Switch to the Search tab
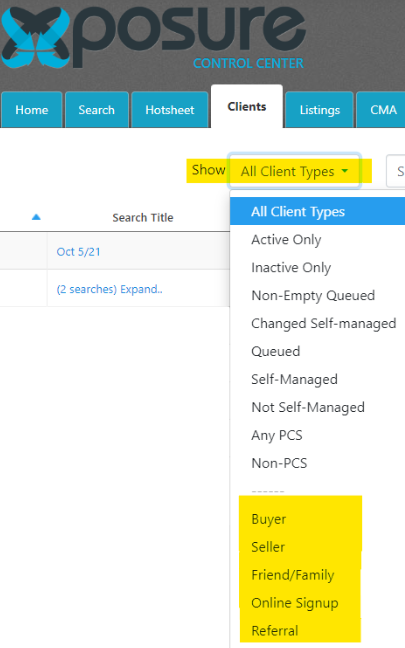The height and width of the screenshot is (648, 405). pyautogui.click(x=97, y=110)
